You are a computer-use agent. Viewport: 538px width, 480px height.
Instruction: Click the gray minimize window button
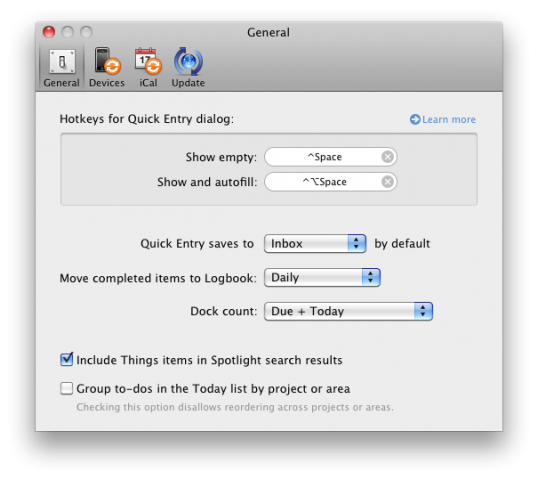click(67, 32)
